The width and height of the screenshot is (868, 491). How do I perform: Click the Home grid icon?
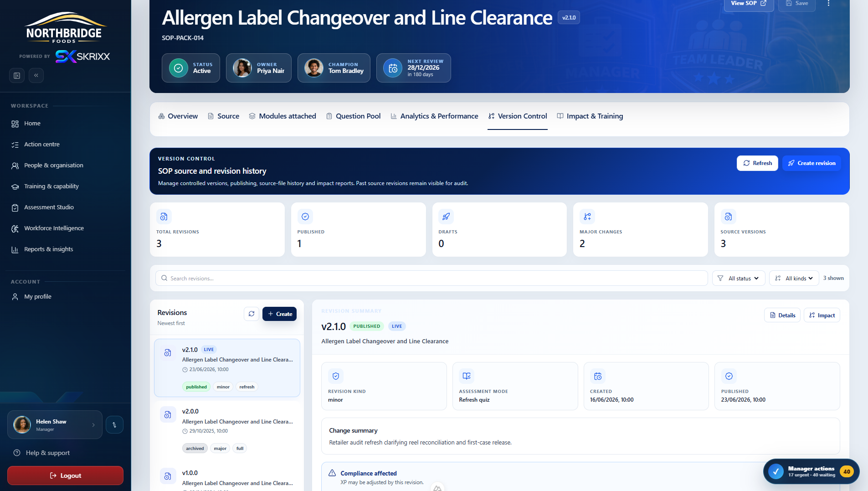click(15, 124)
